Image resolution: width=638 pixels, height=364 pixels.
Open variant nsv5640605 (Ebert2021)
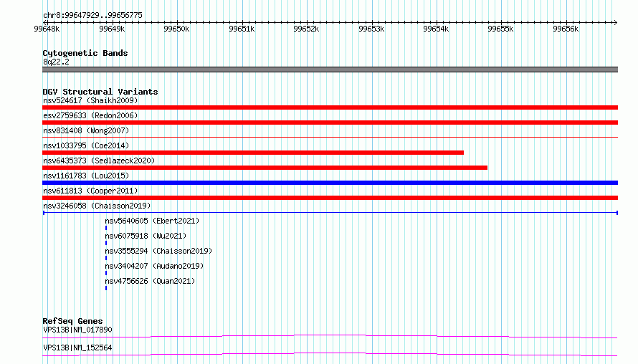click(152, 221)
